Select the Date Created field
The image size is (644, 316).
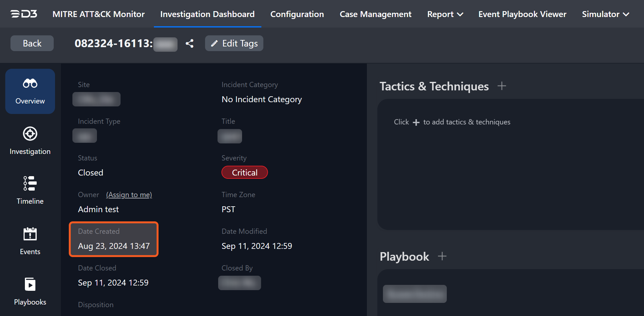pos(114,239)
